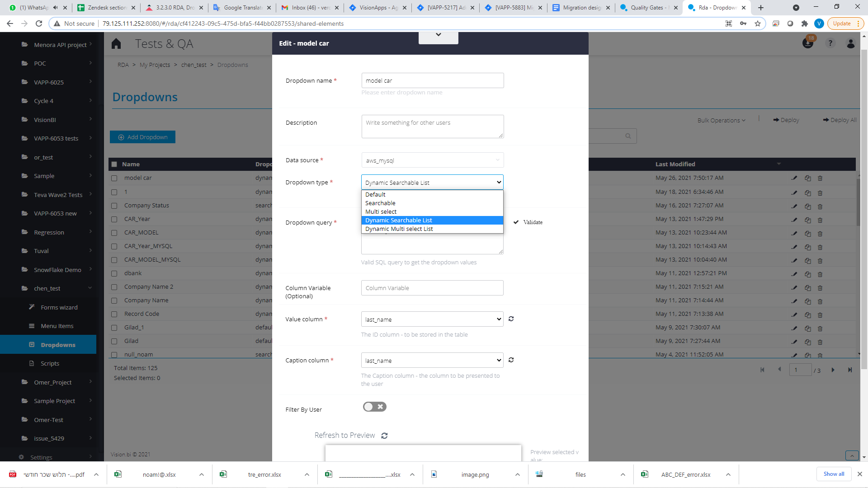Jump to the last page of the table
868x488 pixels.
tap(850, 370)
